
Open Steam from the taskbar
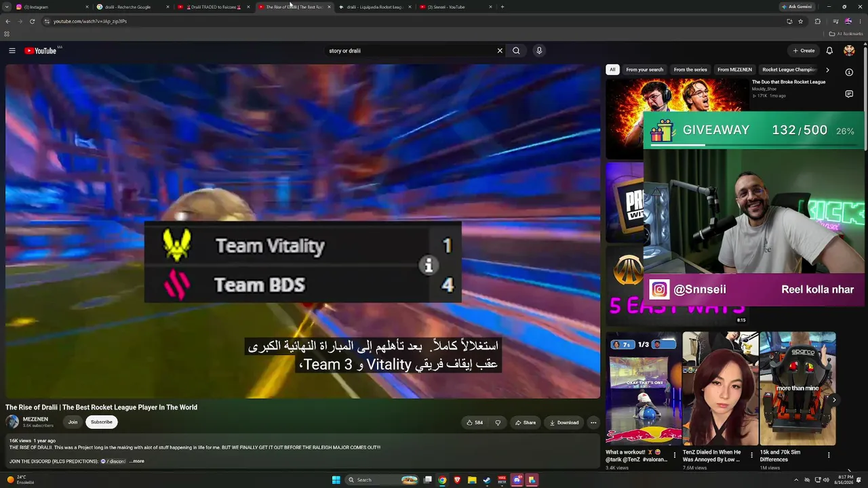click(x=487, y=480)
